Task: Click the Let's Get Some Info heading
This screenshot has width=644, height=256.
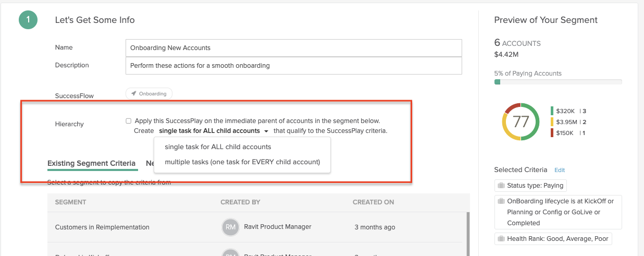Action: pyautogui.click(x=95, y=20)
